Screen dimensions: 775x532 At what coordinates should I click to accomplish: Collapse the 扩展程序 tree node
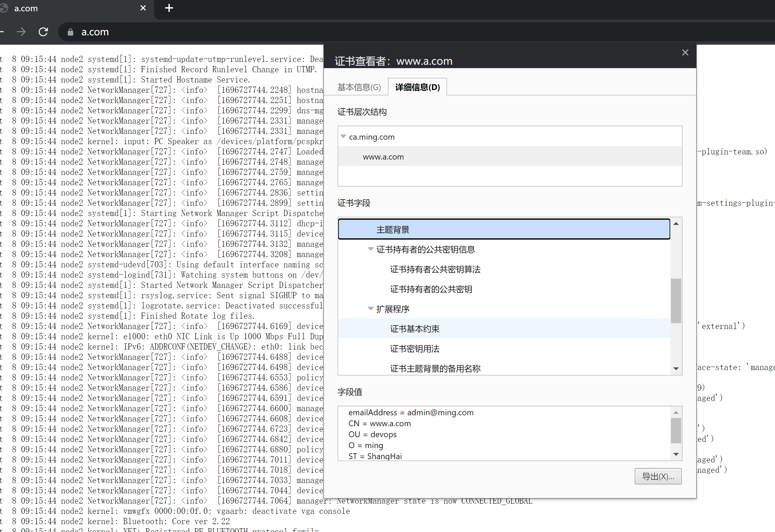coord(370,308)
